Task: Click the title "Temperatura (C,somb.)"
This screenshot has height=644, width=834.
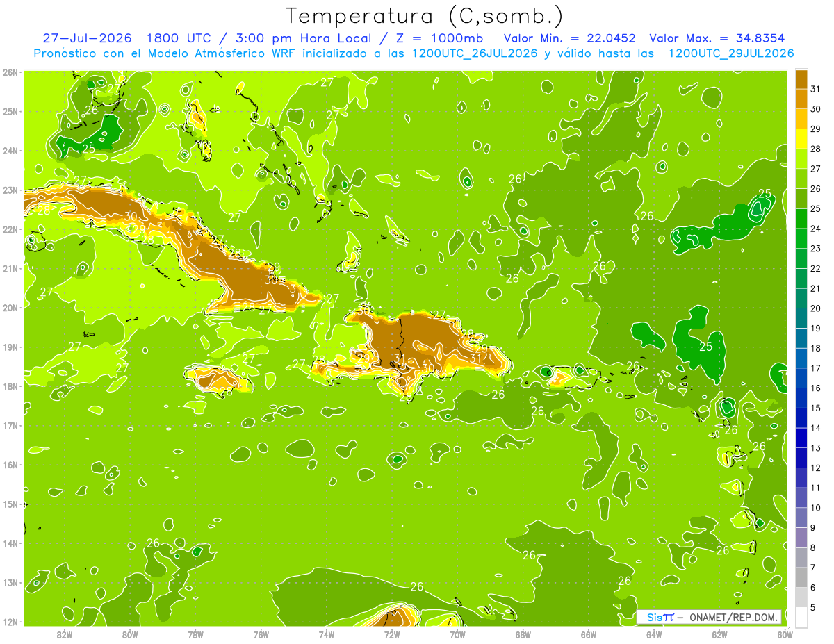Action: (425, 16)
